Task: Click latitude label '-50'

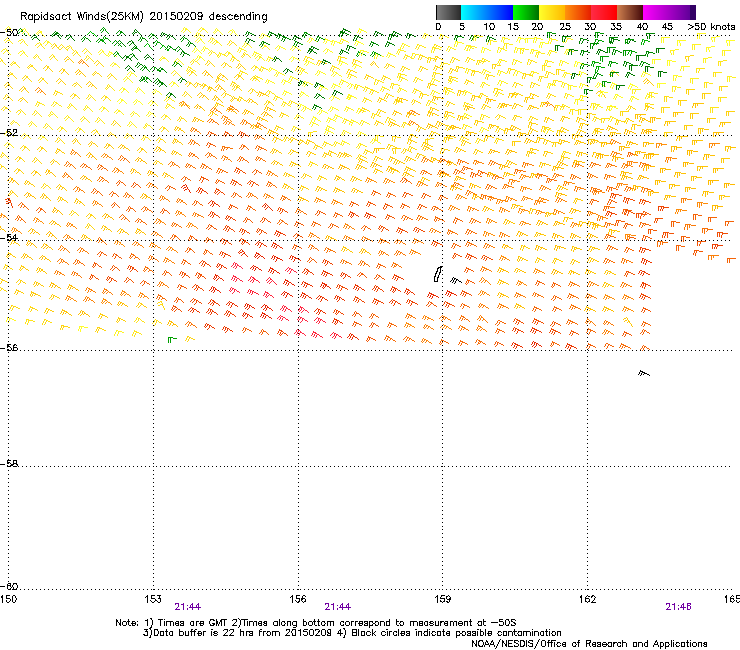Action: coord(9,33)
